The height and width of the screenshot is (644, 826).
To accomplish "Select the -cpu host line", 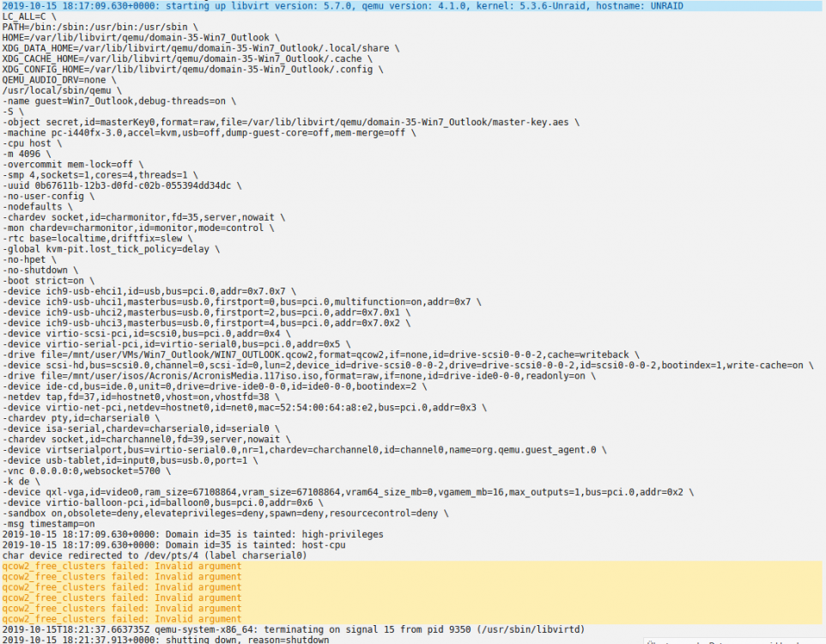I will point(32,143).
